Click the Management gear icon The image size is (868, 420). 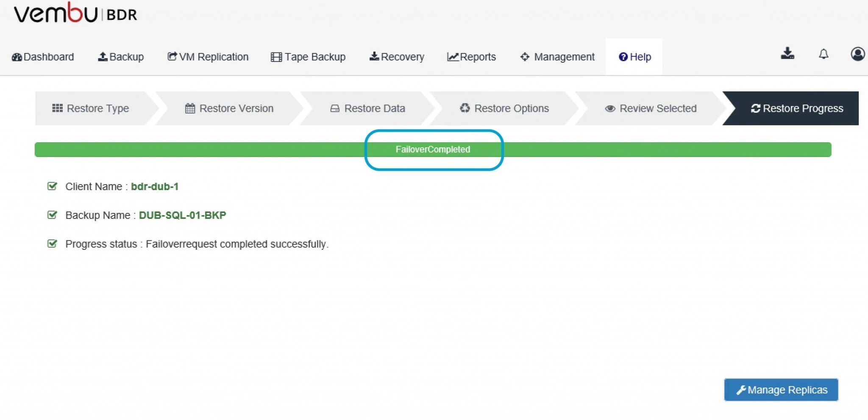[525, 57]
